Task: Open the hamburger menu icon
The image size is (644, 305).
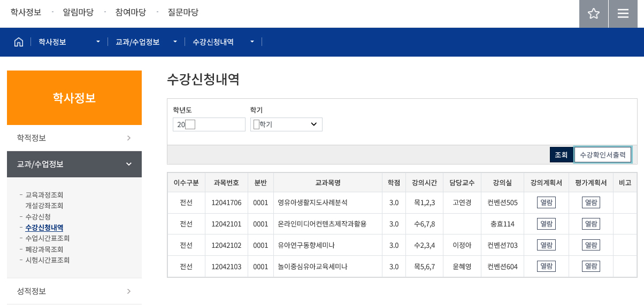Action: click(x=623, y=14)
